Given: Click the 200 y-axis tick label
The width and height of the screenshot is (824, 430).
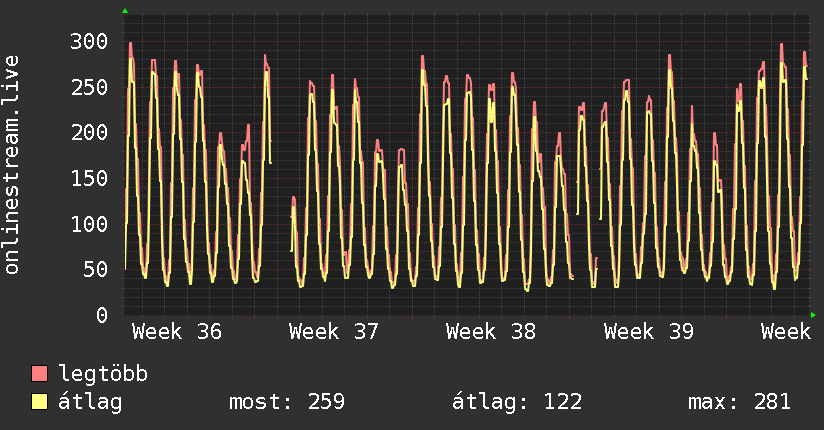Looking at the screenshot, I should pyautogui.click(x=89, y=132).
